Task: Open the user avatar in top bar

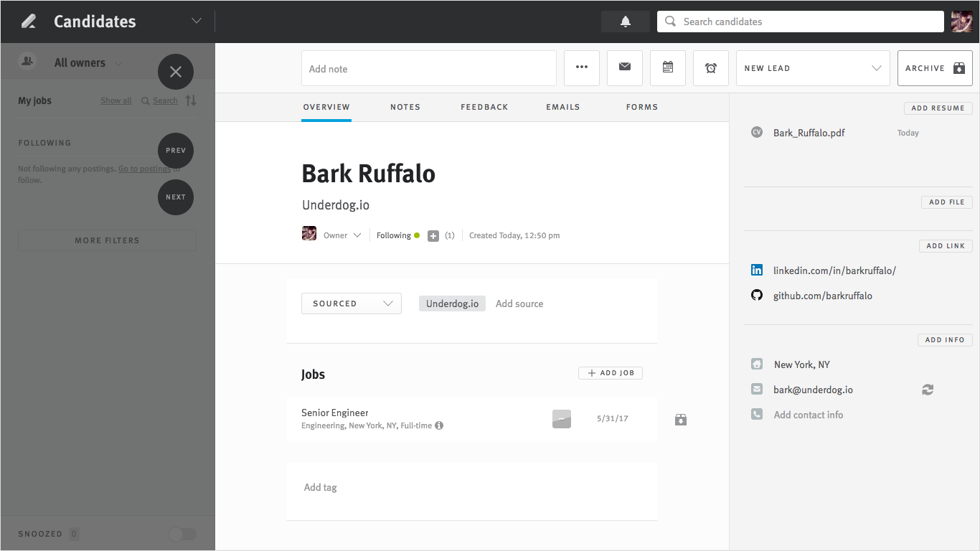Action: point(961,22)
